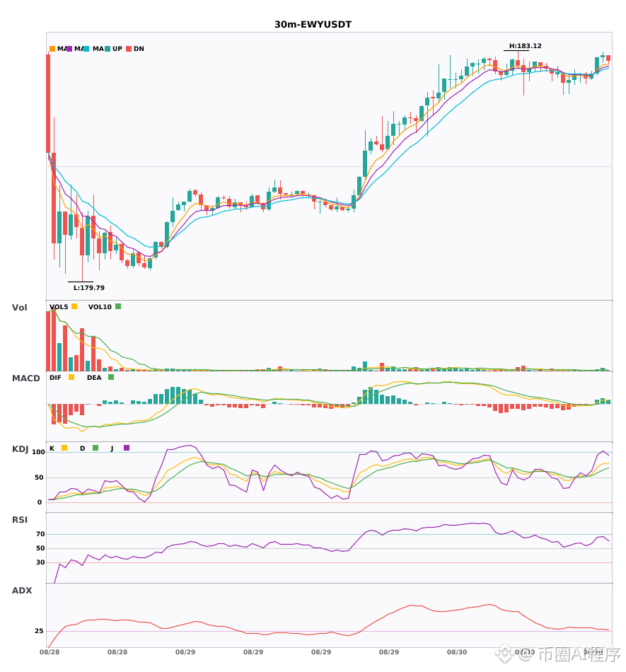Click the chart title 30m-EWYUSDT

tap(313, 25)
